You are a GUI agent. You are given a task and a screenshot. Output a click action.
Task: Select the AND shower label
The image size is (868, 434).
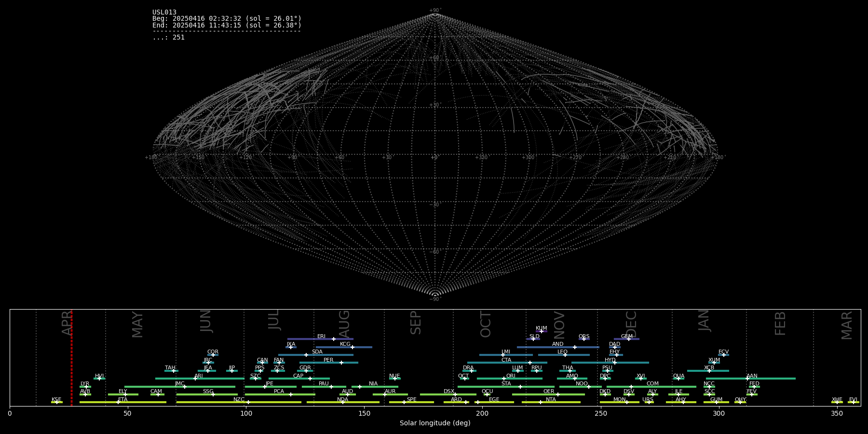pos(557,344)
